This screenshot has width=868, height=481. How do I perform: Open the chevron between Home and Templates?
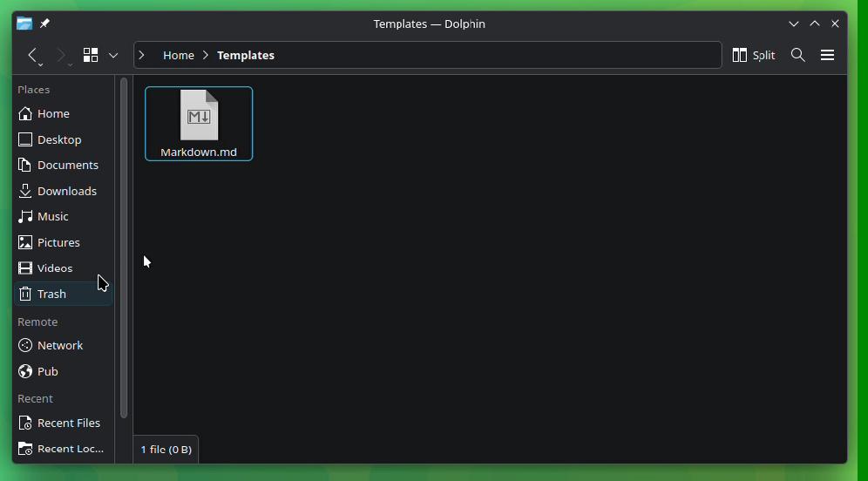pyautogui.click(x=206, y=56)
